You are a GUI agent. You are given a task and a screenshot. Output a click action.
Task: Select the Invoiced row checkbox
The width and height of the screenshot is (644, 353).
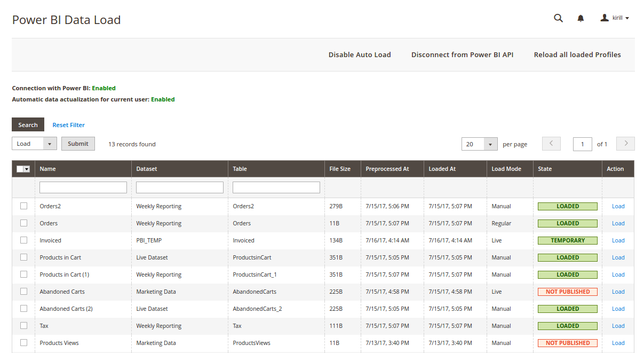coord(23,240)
